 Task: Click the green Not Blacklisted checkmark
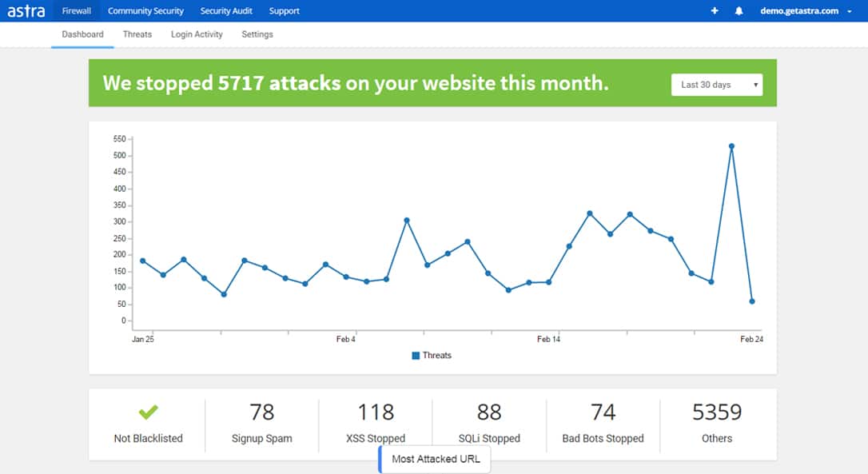coord(148,412)
